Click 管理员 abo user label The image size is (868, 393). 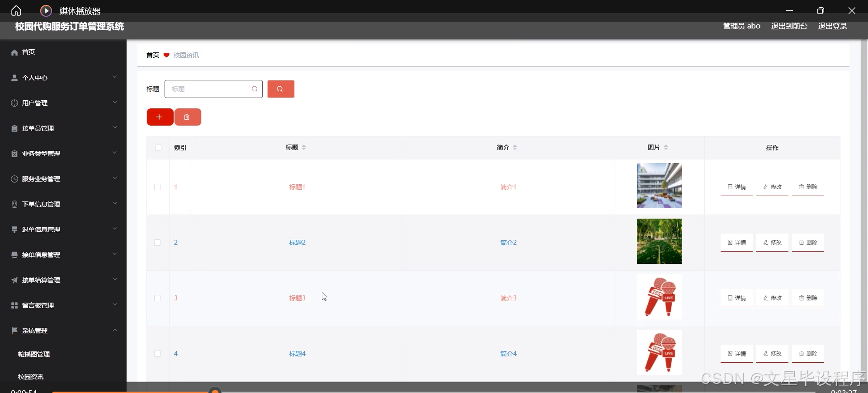click(x=741, y=26)
